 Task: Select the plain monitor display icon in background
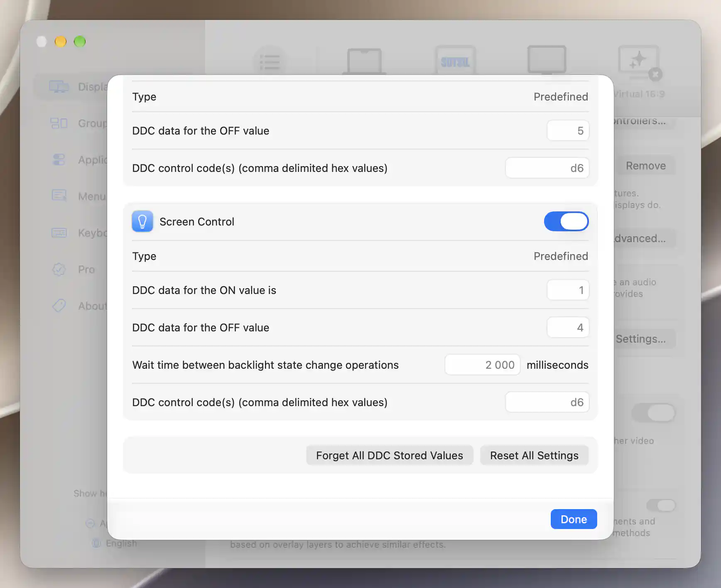click(547, 60)
